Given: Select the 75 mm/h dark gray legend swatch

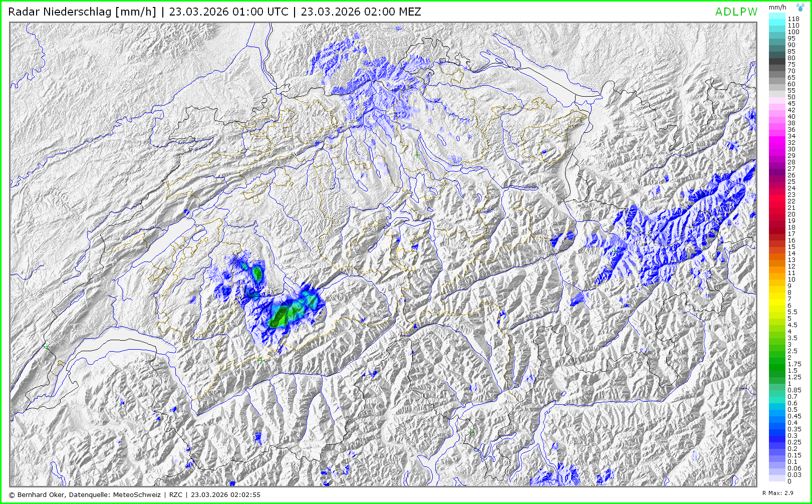Looking at the screenshot, I should pos(777,64).
